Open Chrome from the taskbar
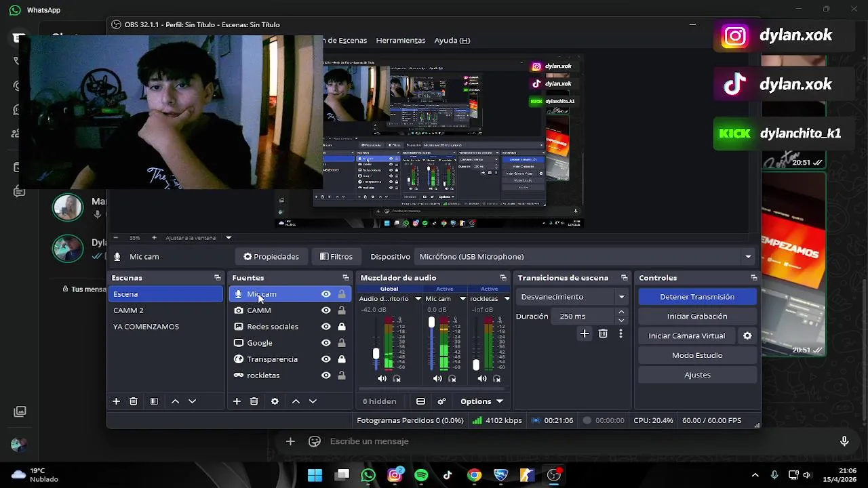This screenshot has width=868, height=488. [x=474, y=475]
